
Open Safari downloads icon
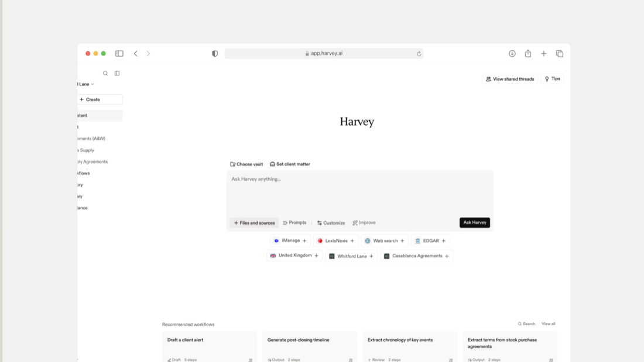[x=512, y=53]
